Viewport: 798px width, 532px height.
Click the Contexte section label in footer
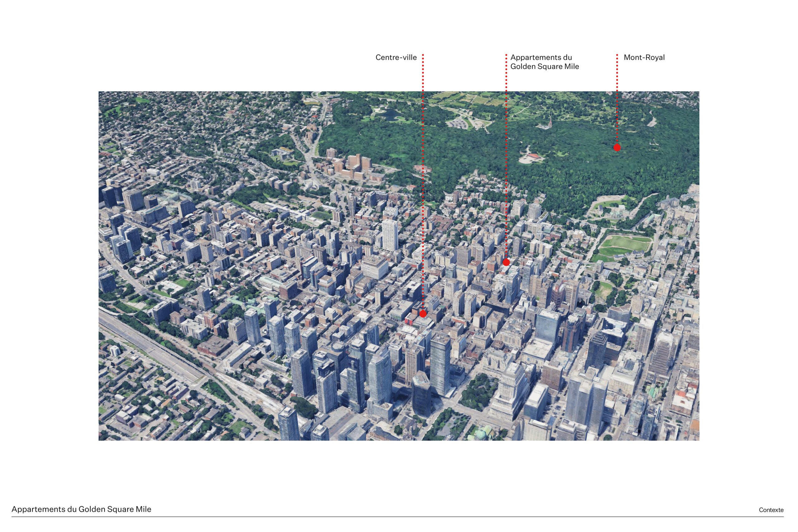click(x=771, y=510)
